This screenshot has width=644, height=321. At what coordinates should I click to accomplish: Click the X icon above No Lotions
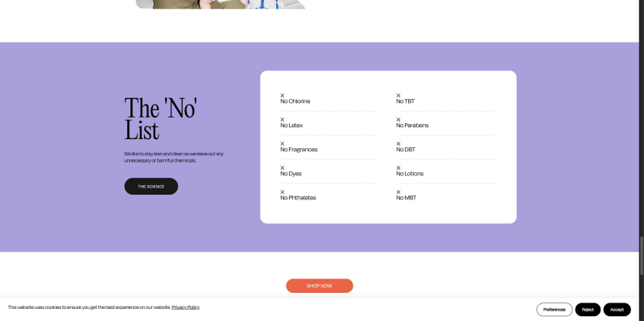coord(398,168)
